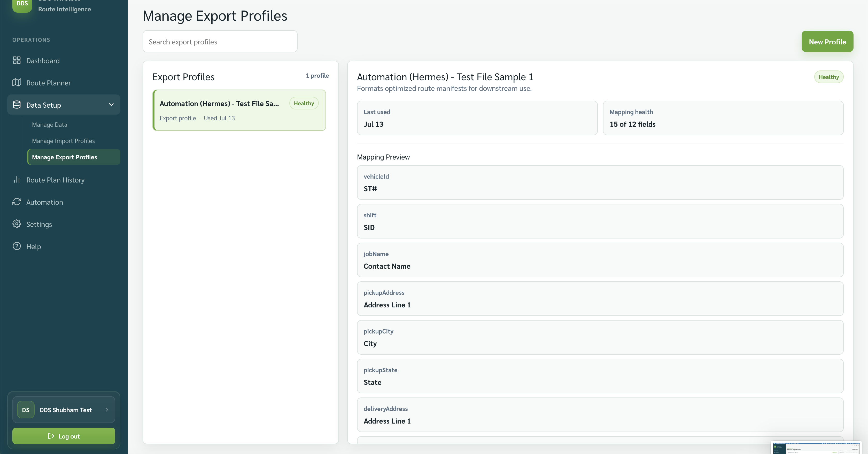Open the Help page

coord(64,246)
